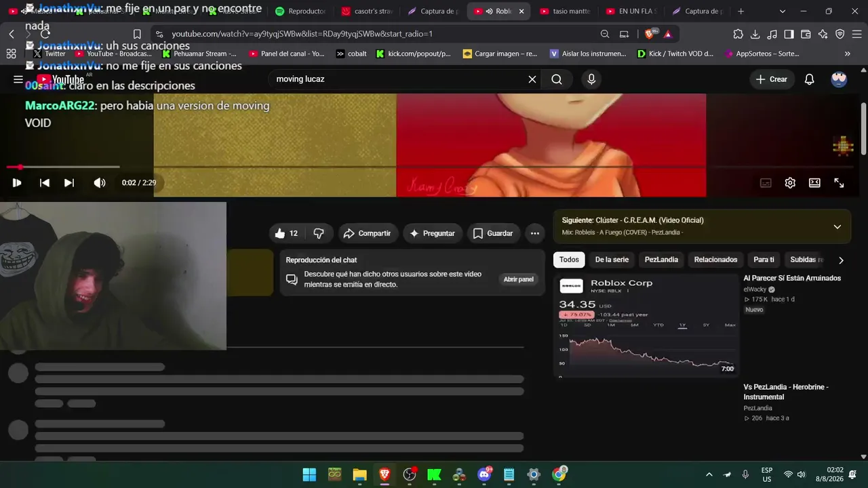The height and width of the screenshot is (488, 868).
Task: Open the ESP US language switcher
Action: tap(767, 474)
